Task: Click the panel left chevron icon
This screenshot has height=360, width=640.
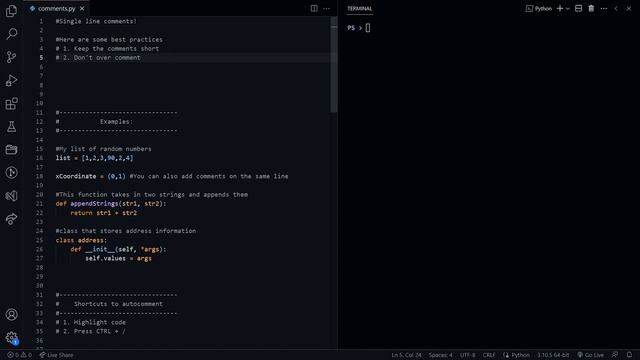Action: [616, 8]
